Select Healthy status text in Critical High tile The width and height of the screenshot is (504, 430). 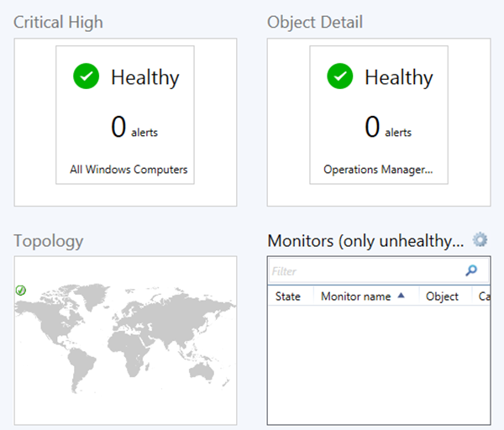coord(144,78)
